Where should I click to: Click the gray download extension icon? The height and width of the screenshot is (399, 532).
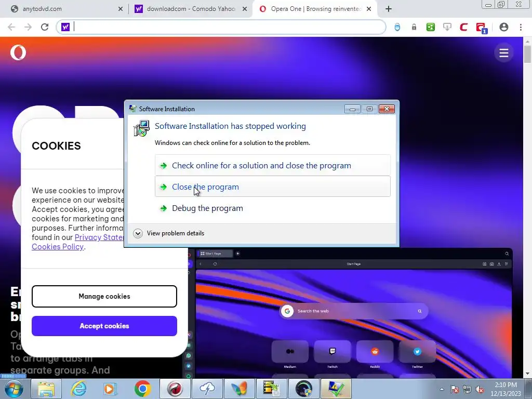tap(447, 27)
